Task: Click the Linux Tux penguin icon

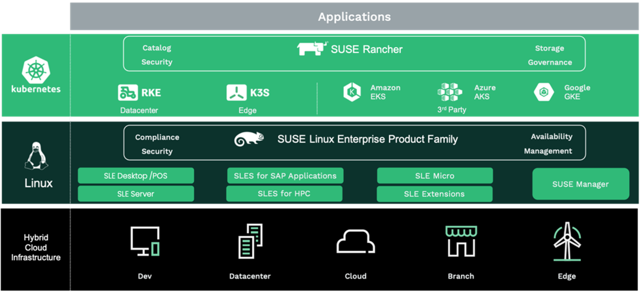Action: pos(36,156)
